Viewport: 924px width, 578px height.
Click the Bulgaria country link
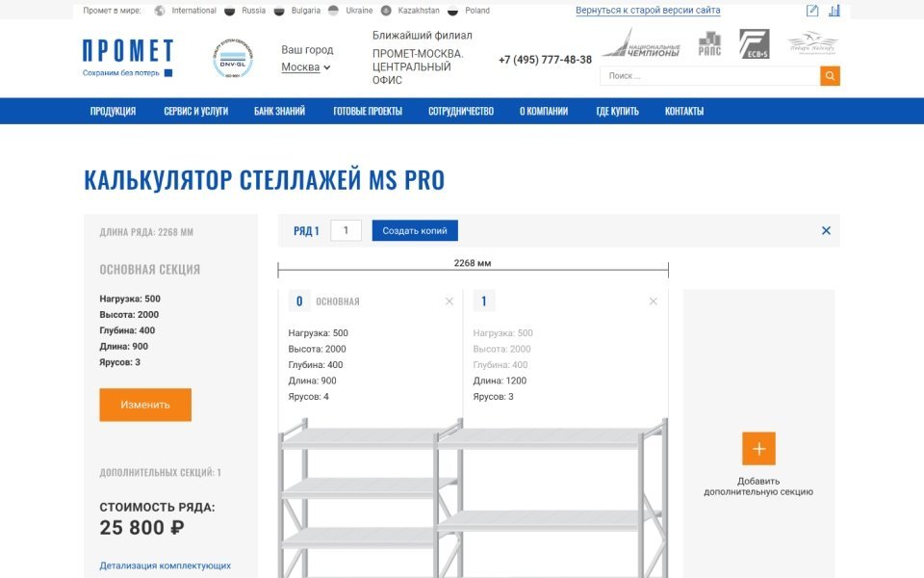[306, 11]
